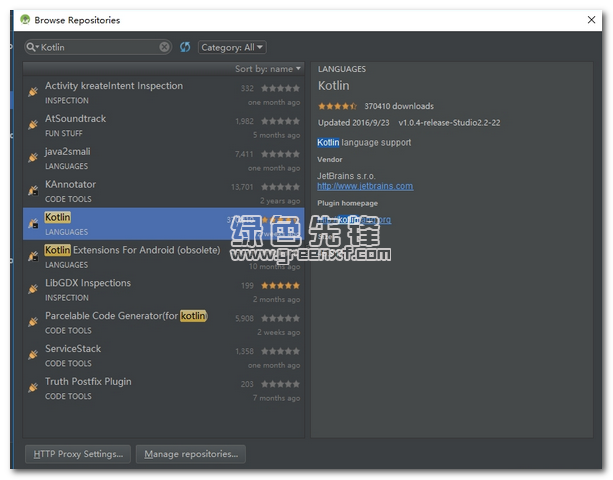This screenshot has width=613, height=480.
Task: Click the 1,358 download count for ServiceStack
Action: [x=244, y=351]
